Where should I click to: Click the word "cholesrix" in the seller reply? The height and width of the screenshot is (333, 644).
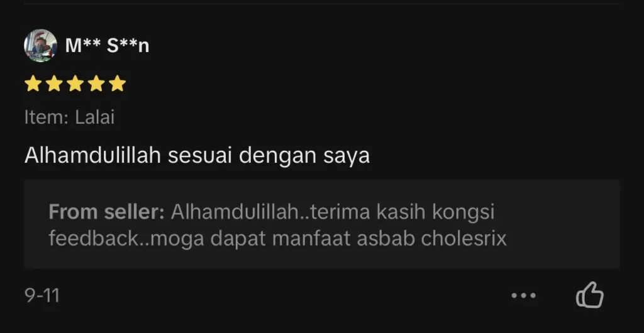pyautogui.click(x=464, y=238)
